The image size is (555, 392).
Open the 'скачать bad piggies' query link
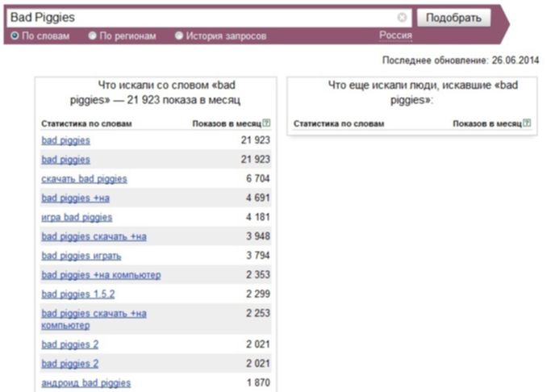[x=84, y=179]
